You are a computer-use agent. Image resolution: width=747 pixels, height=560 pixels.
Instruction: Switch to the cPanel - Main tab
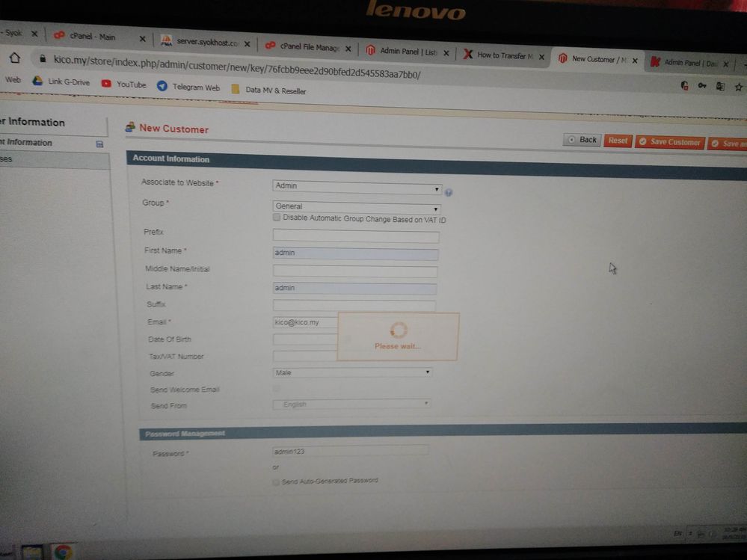(x=93, y=37)
